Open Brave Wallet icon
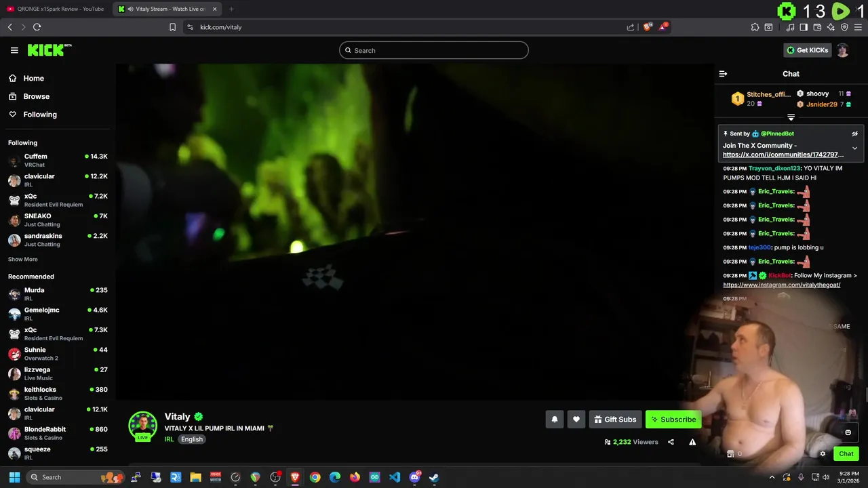The width and height of the screenshot is (868, 488). 817,27
